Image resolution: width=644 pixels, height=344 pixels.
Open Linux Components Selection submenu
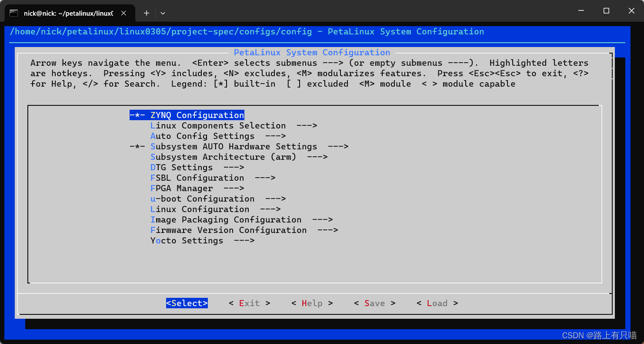coord(234,125)
